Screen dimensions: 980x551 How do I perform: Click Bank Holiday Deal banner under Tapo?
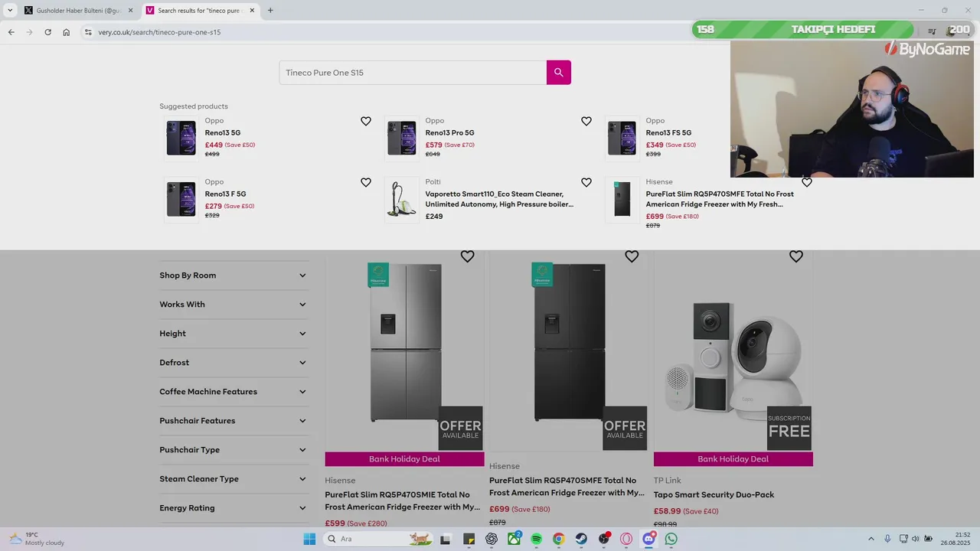(x=733, y=459)
